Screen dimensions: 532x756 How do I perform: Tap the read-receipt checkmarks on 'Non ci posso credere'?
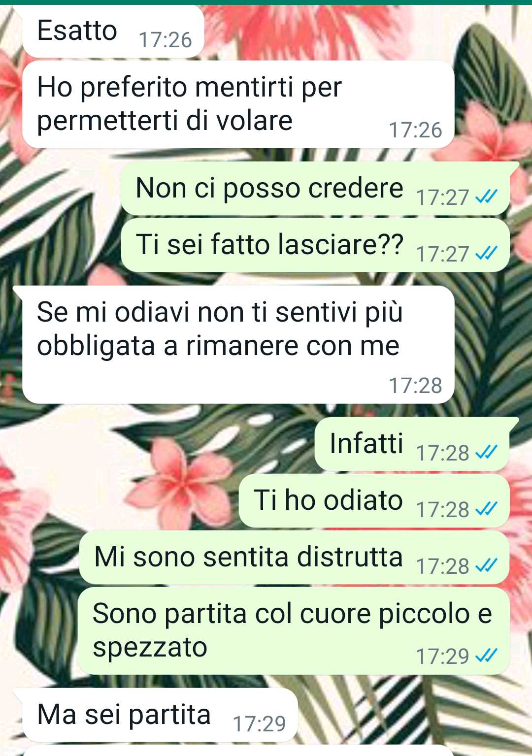[x=486, y=197]
